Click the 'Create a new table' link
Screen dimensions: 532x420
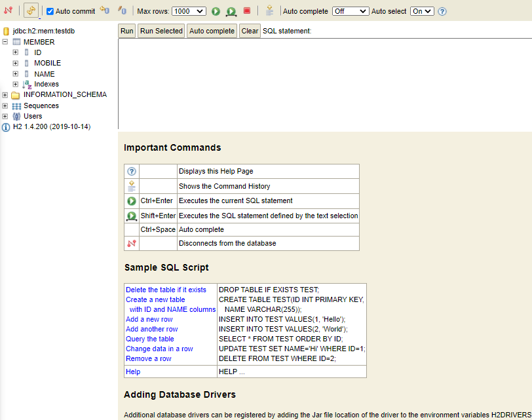155,299
